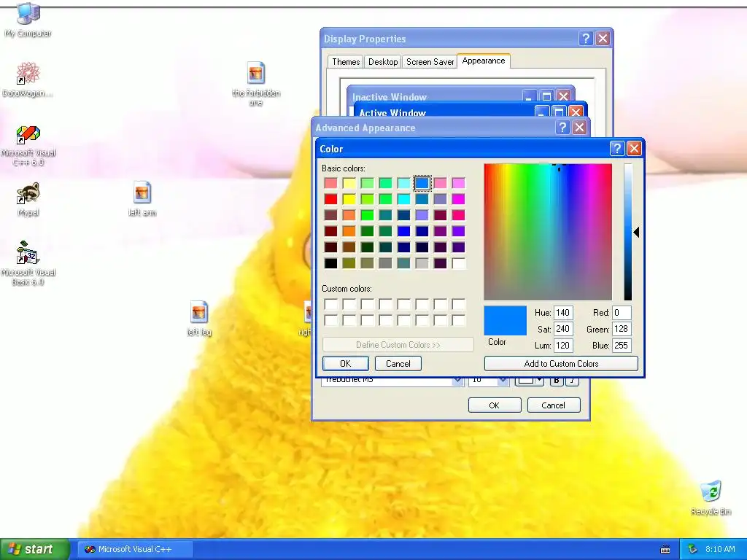The height and width of the screenshot is (560, 747).
Task: Switch to the Desktop tab
Action: [383, 62]
